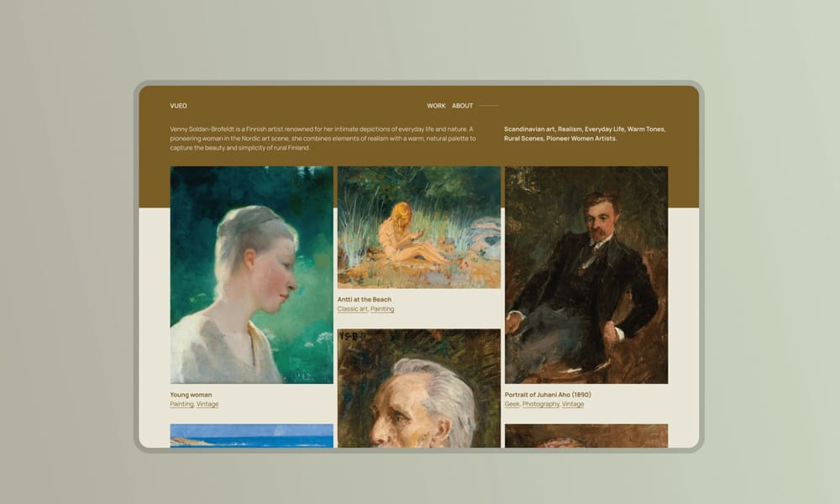The image size is (840, 504).
Task: Select the Classic art tag
Action: [x=353, y=309]
